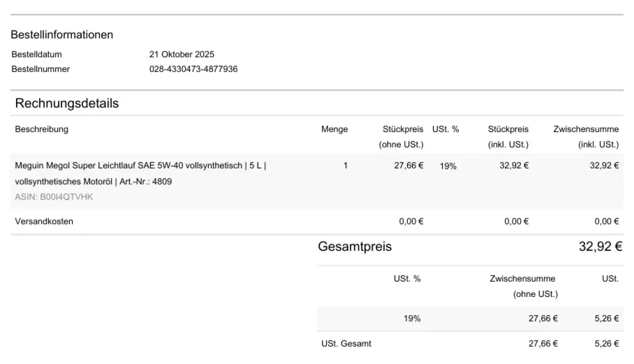Click the Bestellnummer label
The height and width of the screenshot is (364, 634).
click(x=41, y=69)
